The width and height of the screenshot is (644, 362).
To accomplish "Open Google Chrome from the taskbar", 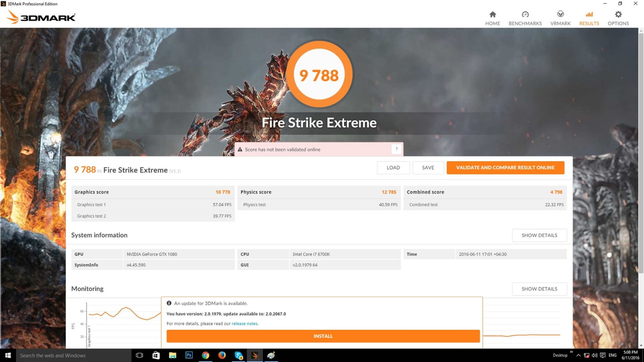I will pyautogui.click(x=205, y=355).
